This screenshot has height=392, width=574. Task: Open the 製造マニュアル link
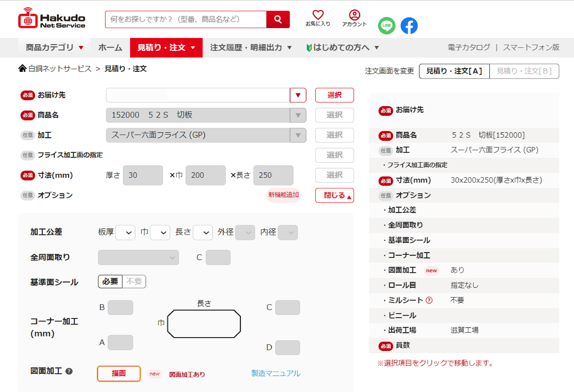click(276, 373)
